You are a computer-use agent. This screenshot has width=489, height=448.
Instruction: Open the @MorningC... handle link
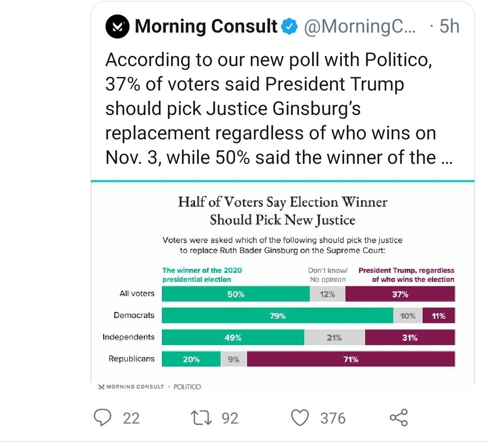359,26
